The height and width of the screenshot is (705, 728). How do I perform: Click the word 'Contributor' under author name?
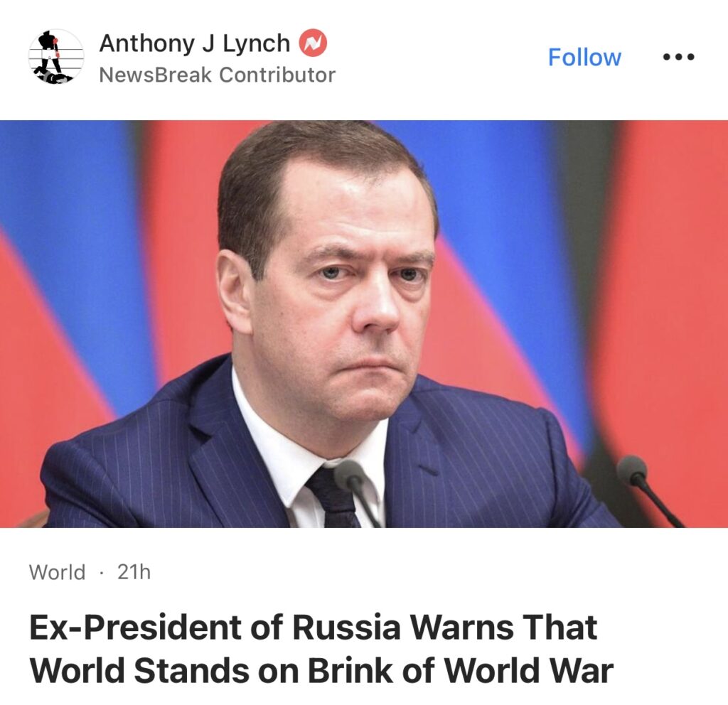pyautogui.click(x=277, y=75)
